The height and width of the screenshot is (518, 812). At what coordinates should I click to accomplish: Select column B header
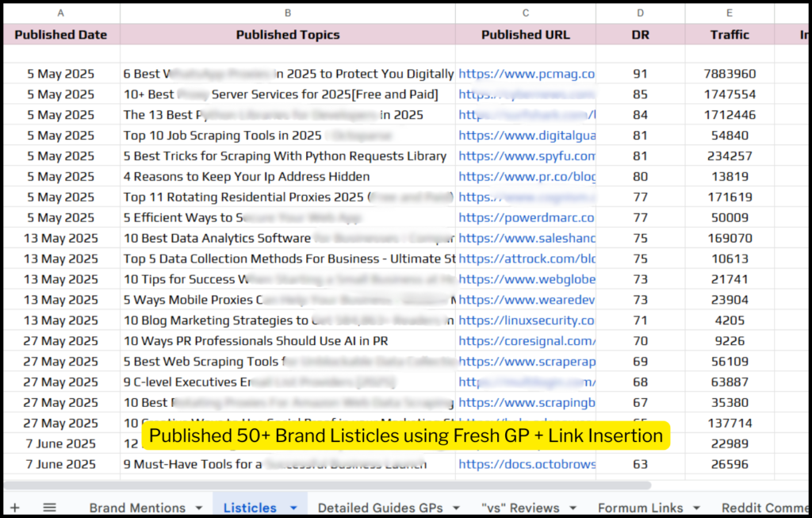287,13
